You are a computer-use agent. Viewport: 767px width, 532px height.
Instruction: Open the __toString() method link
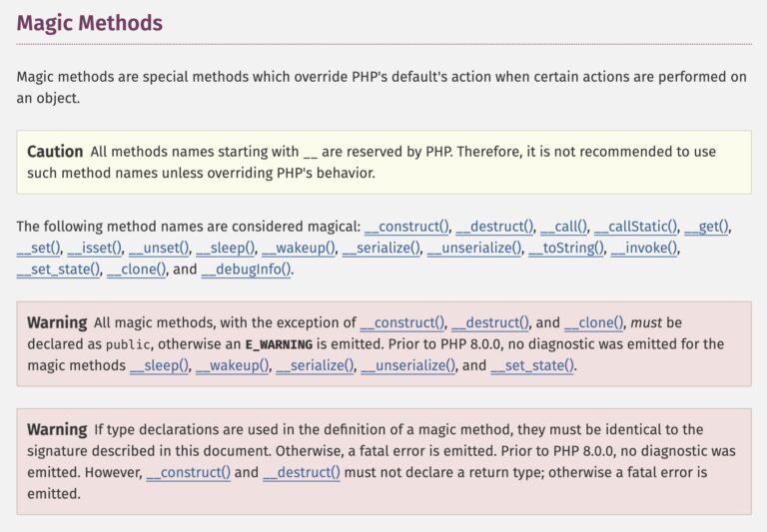565,248
